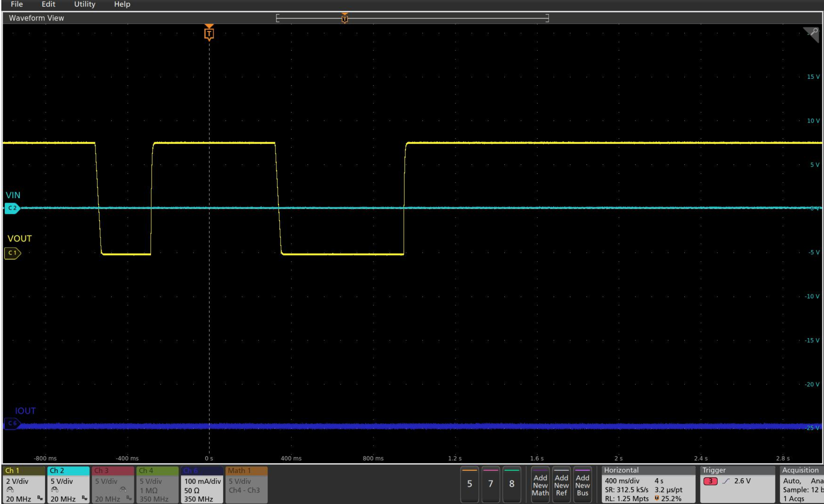Activate the dimmed Math 1 badge
The height and width of the screenshot is (504, 824).
pyautogui.click(x=246, y=485)
